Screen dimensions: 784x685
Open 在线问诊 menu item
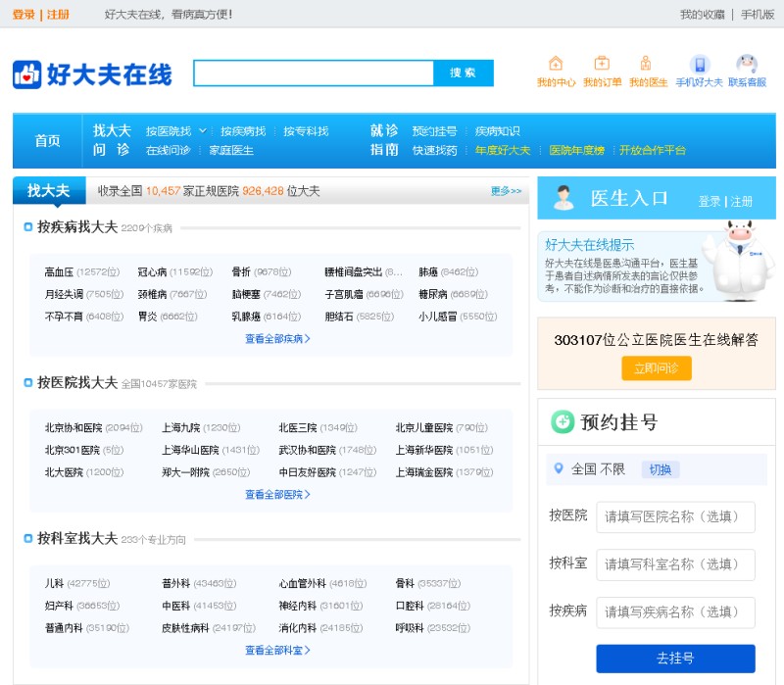tap(168, 150)
